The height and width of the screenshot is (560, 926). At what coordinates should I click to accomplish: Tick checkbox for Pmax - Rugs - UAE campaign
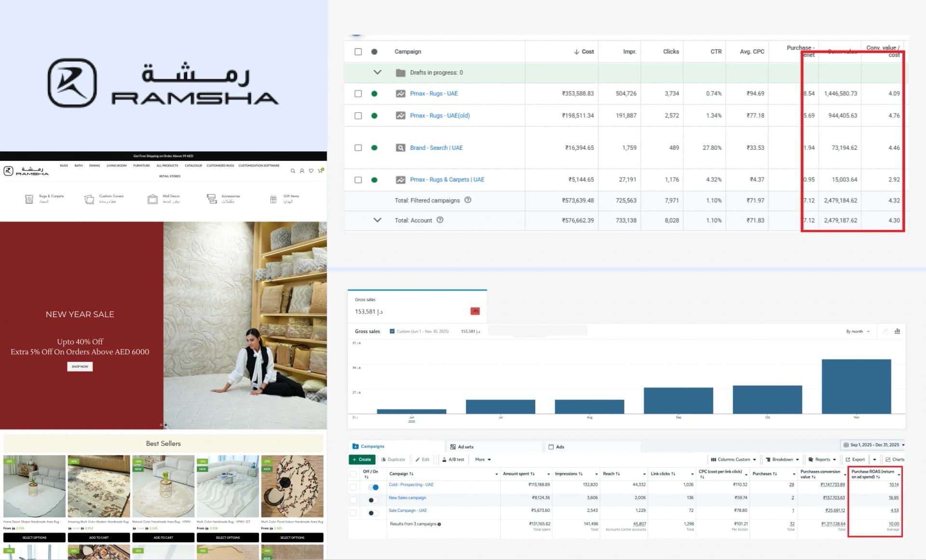(358, 93)
